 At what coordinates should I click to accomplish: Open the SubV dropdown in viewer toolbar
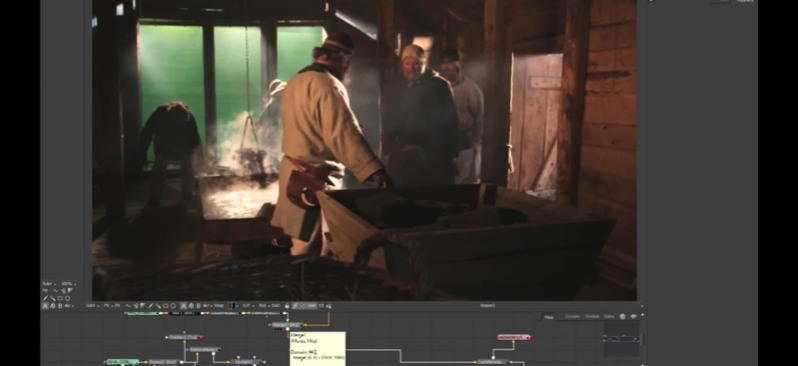[93, 306]
